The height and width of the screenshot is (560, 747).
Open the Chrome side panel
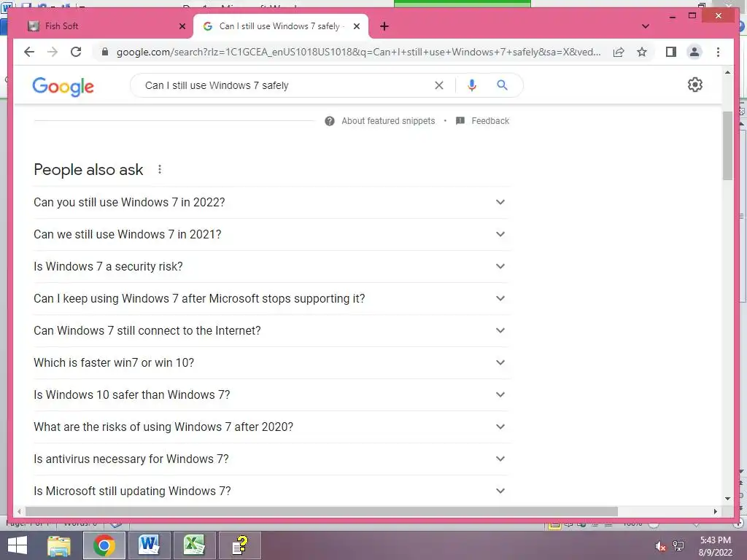tap(671, 52)
